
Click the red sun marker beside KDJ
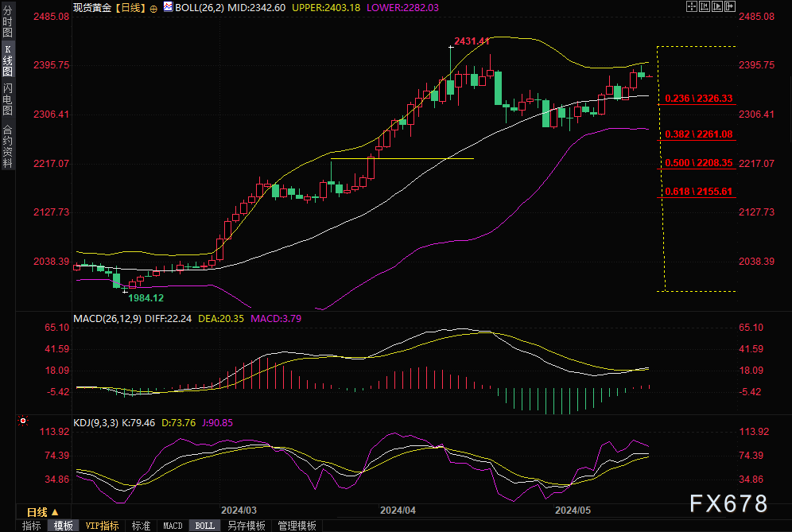click(23, 421)
